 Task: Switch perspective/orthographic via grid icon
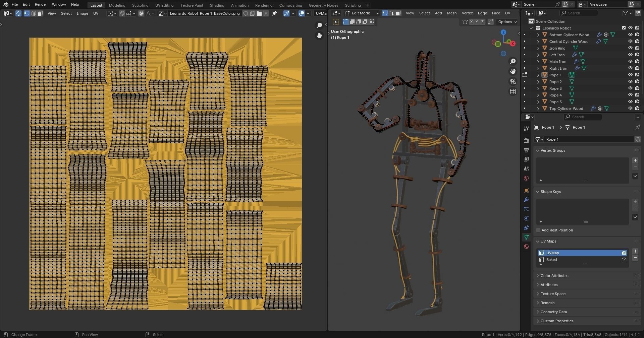coord(513,91)
